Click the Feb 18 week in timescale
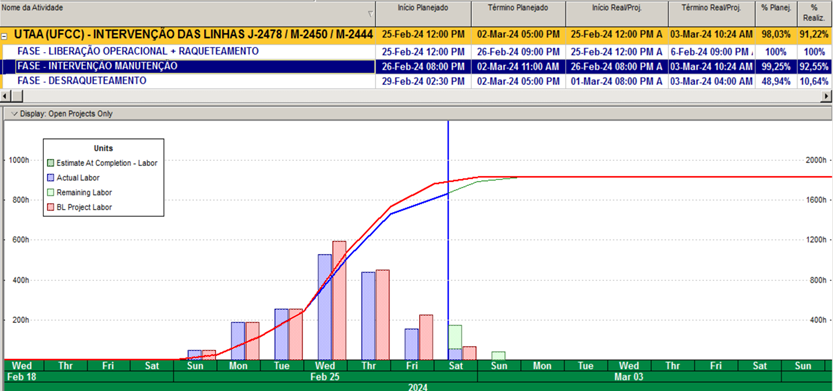 (x=89, y=377)
